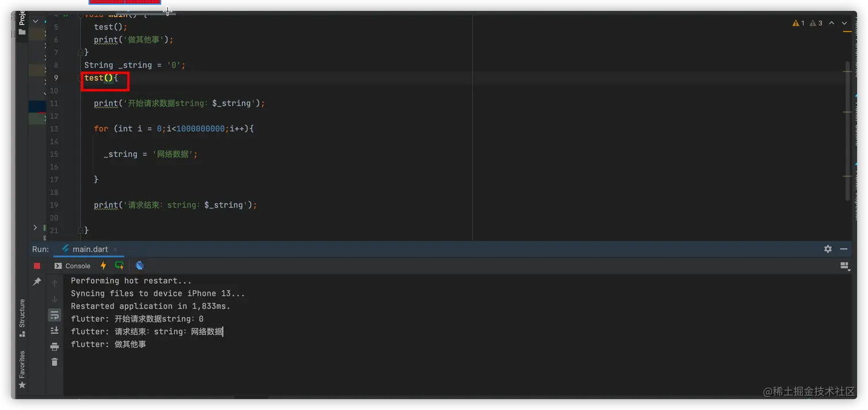Open the Run panel layout options dropdown
The width and height of the screenshot is (868, 410).
(844, 265)
